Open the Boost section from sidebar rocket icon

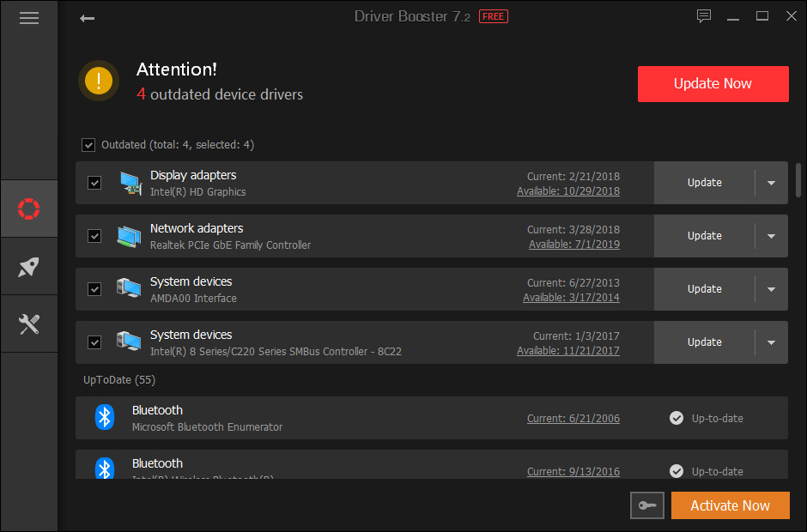click(28, 266)
